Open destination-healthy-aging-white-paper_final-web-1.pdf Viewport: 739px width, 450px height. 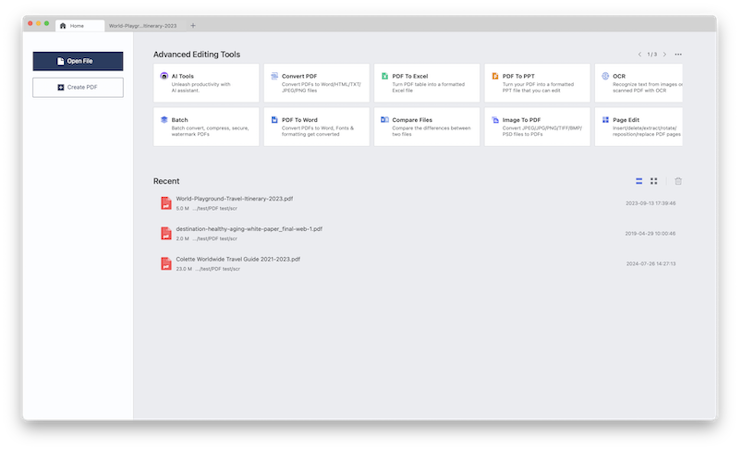click(249, 229)
